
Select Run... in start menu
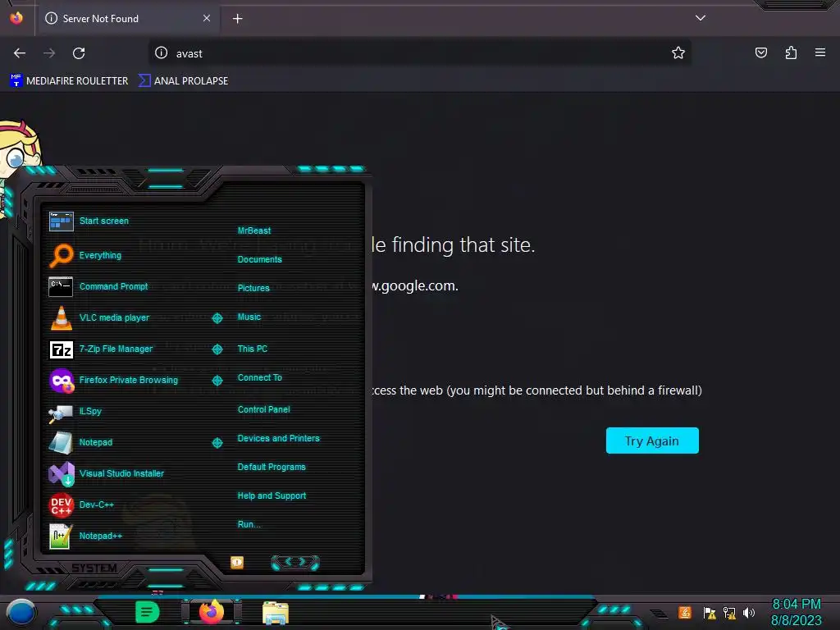tap(249, 524)
